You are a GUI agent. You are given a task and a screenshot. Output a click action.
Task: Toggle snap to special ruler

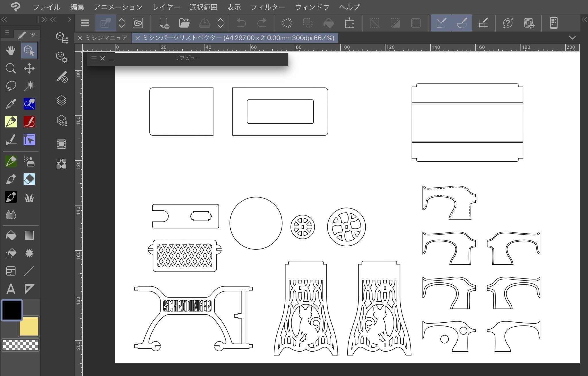pyautogui.click(x=461, y=23)
